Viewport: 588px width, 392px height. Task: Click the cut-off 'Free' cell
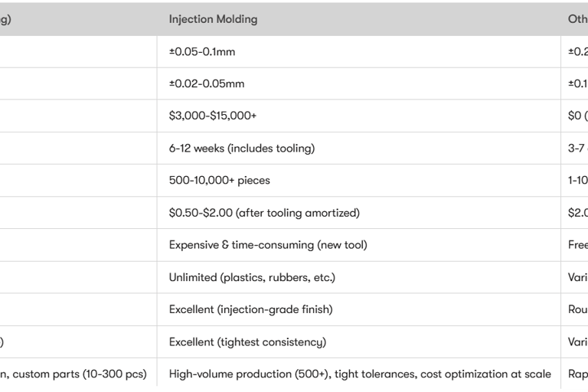577,245
